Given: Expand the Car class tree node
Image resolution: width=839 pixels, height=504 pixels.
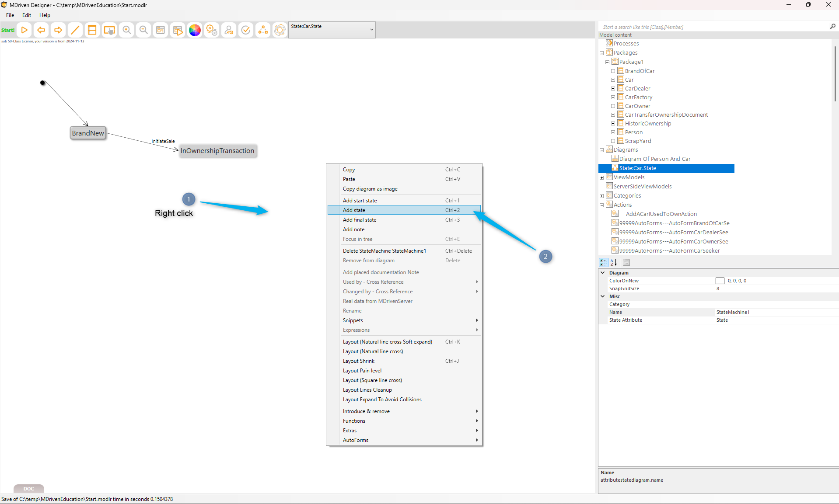Looking at the screenshot, I should pos(613,80).
